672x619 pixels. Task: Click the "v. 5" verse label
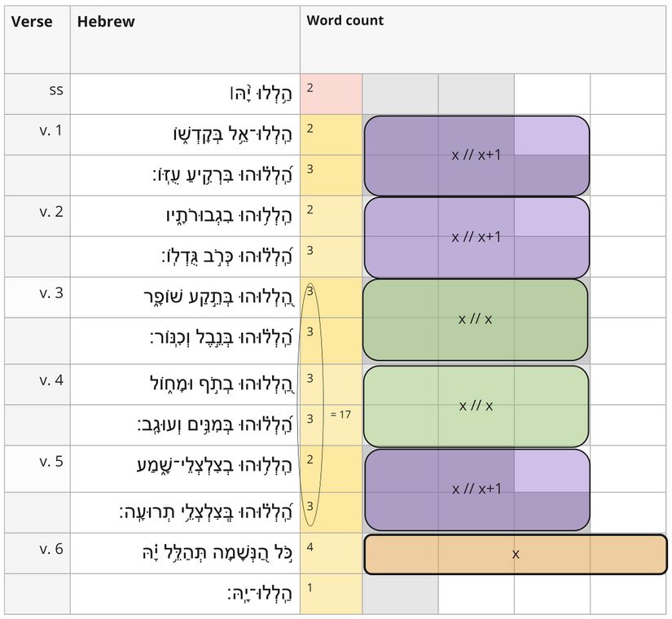51,461
